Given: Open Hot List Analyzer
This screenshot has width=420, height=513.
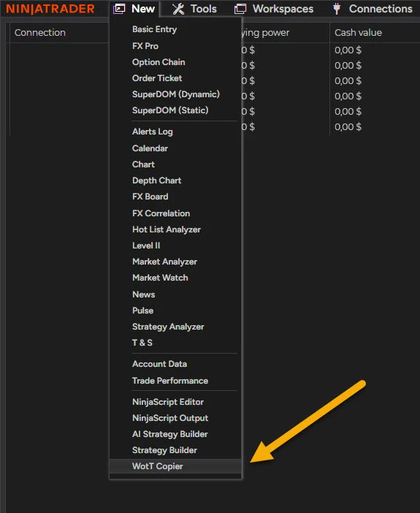Looking at the screenshot, I should coord(167,229).
